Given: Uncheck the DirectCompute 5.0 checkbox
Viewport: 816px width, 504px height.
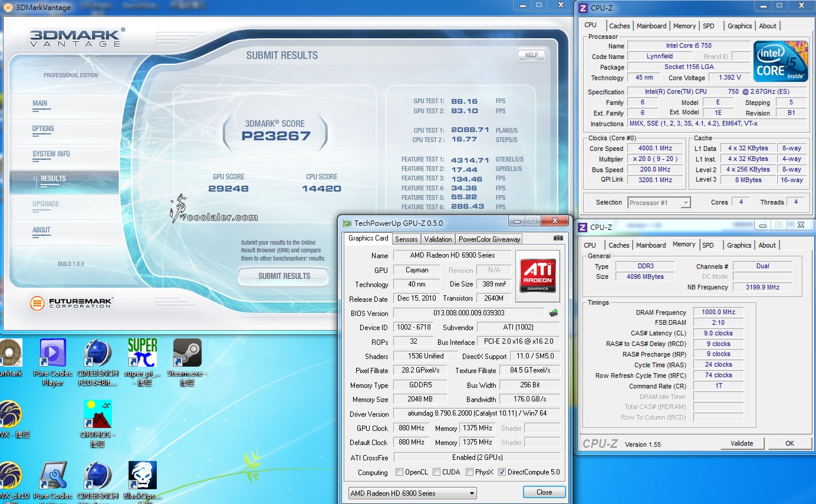Looking at the screenshot, I should coord(502,472).
